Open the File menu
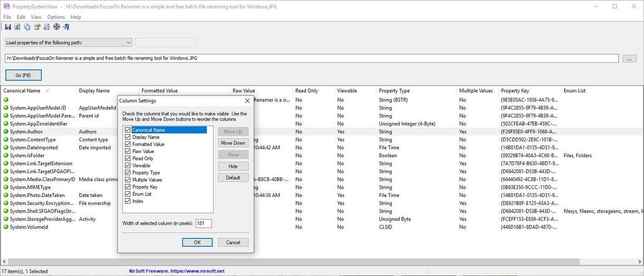The width and height of the screenshot is (644, 276). [7, 17]
